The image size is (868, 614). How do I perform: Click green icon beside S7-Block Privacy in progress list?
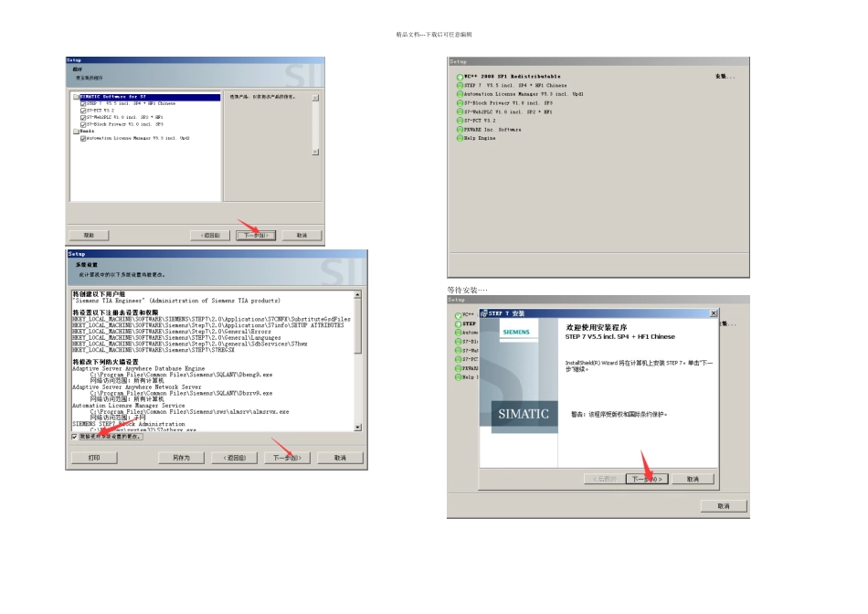click(460, 103)
